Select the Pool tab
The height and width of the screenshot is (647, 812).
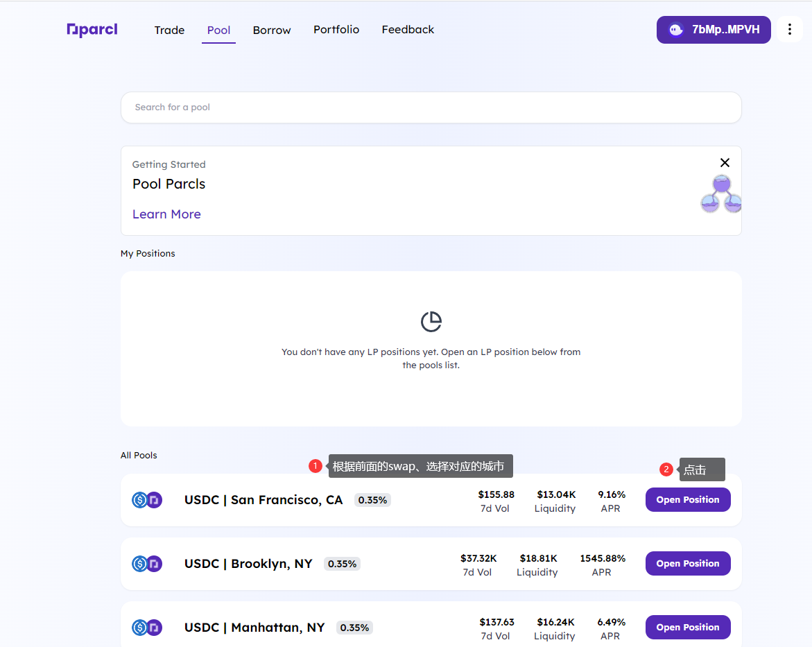coord(218,30)
